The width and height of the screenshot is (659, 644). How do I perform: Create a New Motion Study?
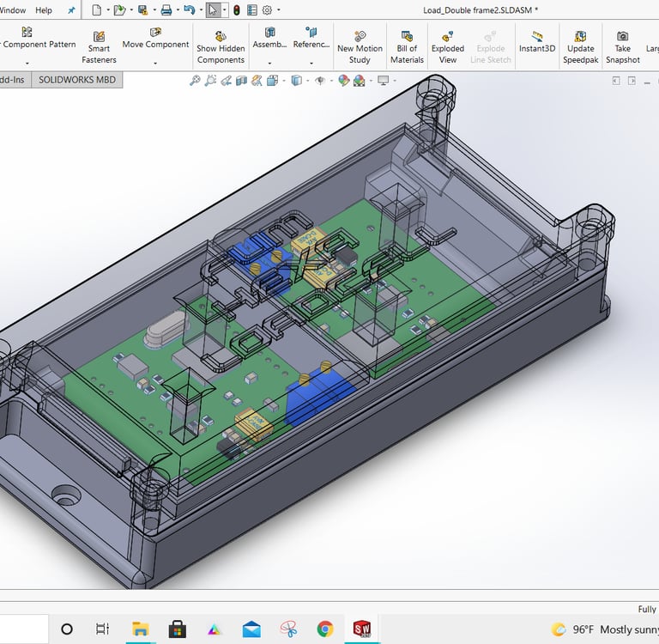[x=360, y=47]
